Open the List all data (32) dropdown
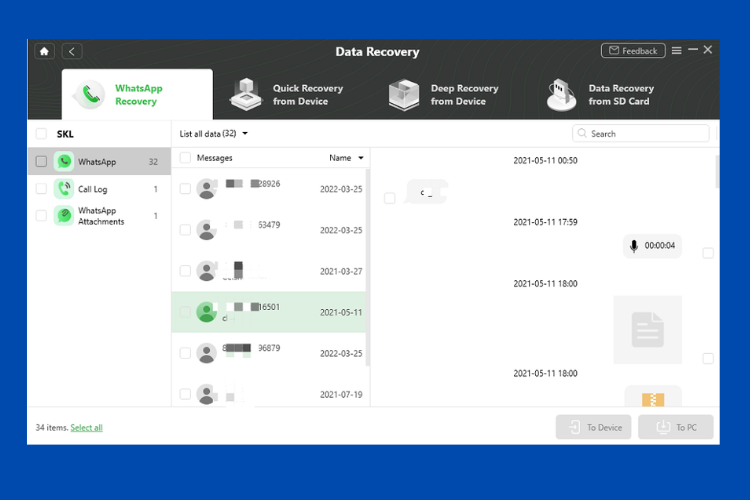Viewport: 750px width, 500px height. pyautogui.click(x=213, y=133)
